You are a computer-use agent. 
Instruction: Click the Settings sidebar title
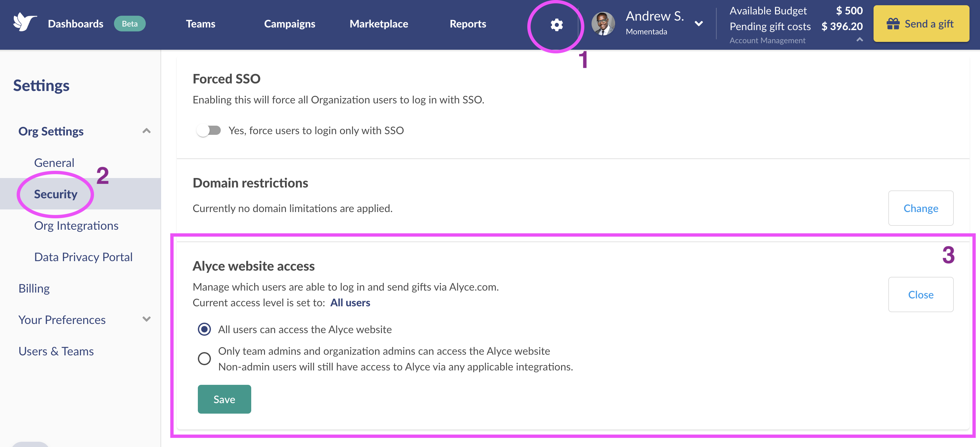pyautogui.click(x=42, y=85)
